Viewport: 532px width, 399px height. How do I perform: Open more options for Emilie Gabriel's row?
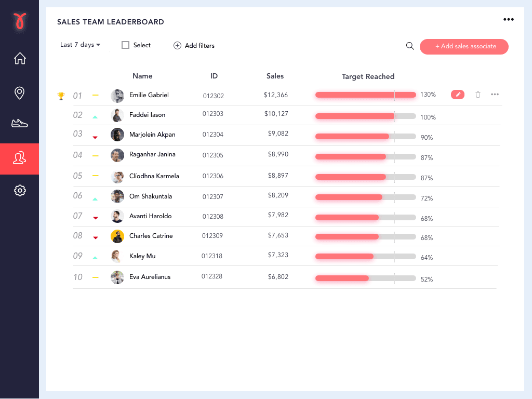tap(495, 95)
